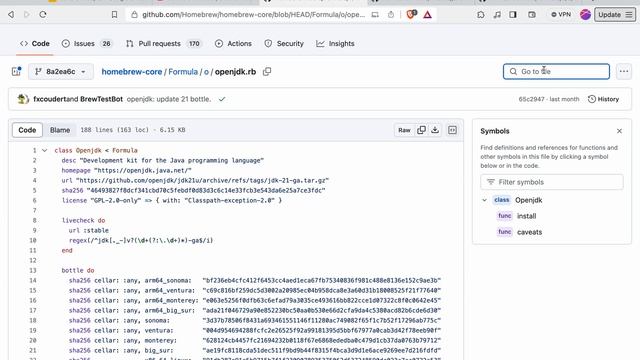Reload the page in the browser
This screenshot has height=360, width=640.
[x=43, y=14]
